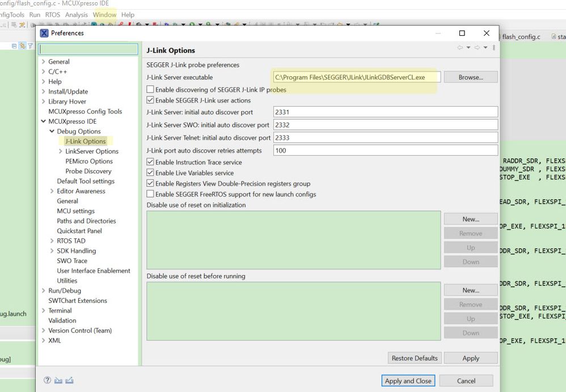Select MCUXpresso Config Tools in tree
This screenshot has width=566, height=392.
click(85, 112)
